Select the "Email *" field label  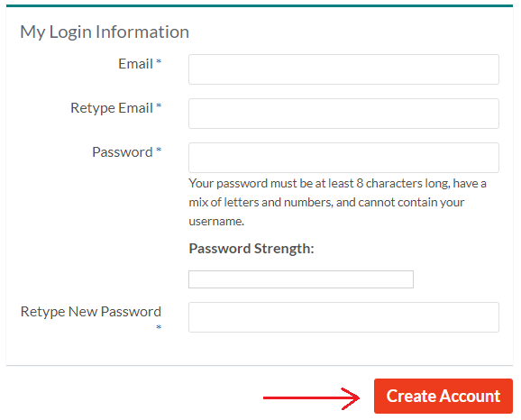pyautogui.click(x=140, y=64)
